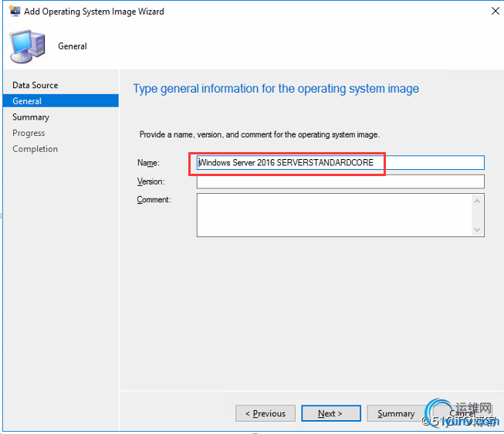Click the 'Provide a name, version' instruction text
This screenshot has width=504, height=434.
(x=259, y=134)
